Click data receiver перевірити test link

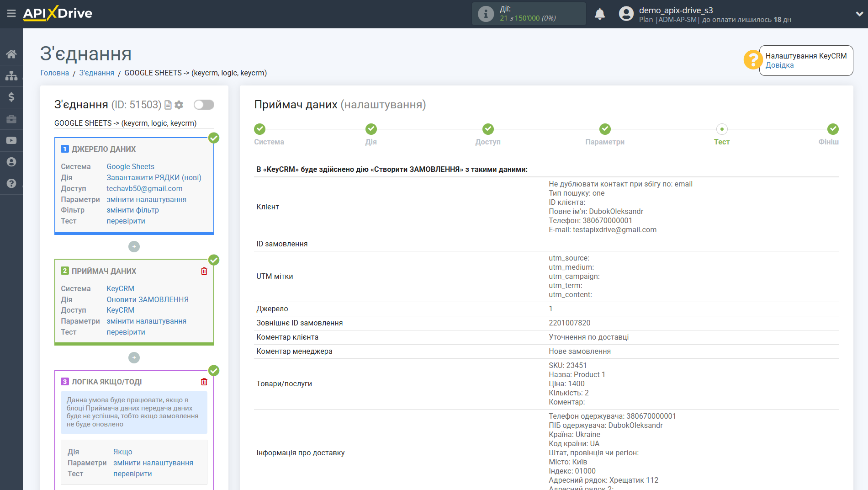pos(126,332)
